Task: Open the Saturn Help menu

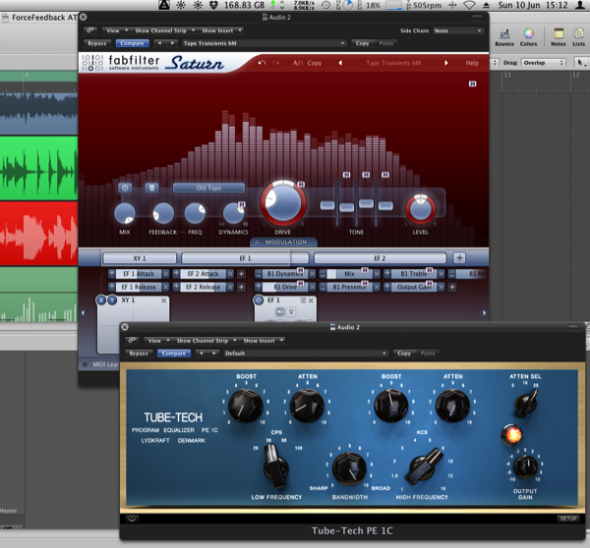Action: click(x=472, y=63)
